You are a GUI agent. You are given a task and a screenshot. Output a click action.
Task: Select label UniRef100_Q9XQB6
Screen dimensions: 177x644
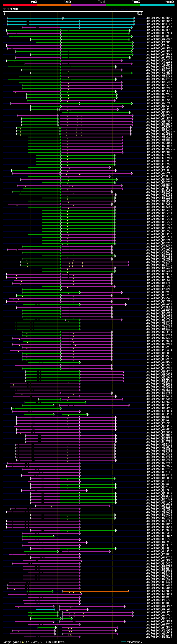click(159, 259)
